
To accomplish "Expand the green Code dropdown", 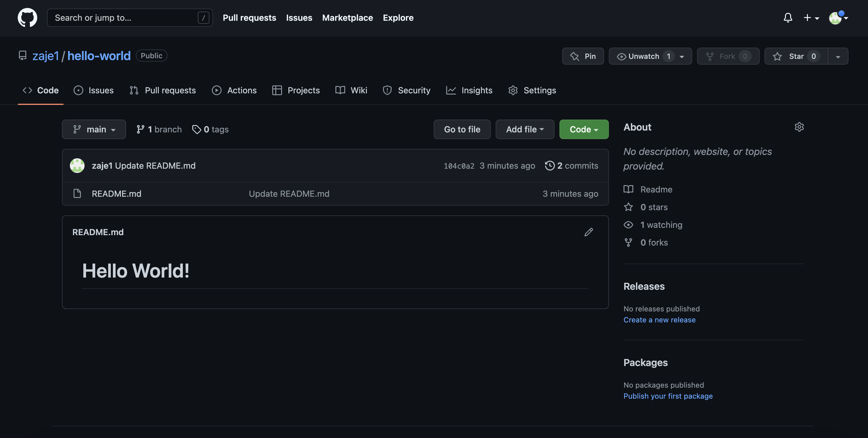I will 584,129.
